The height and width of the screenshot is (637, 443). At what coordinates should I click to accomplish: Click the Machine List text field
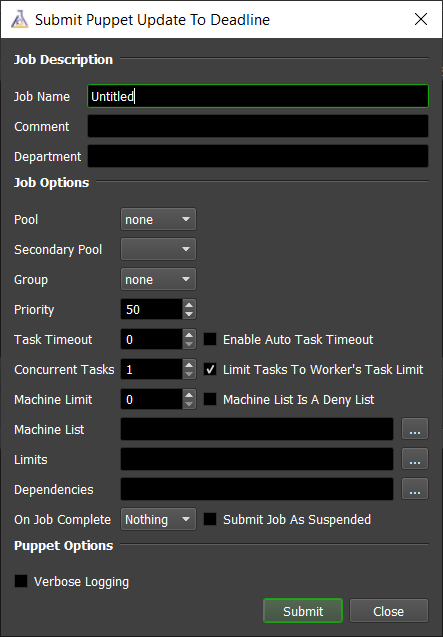pos(257,429)
